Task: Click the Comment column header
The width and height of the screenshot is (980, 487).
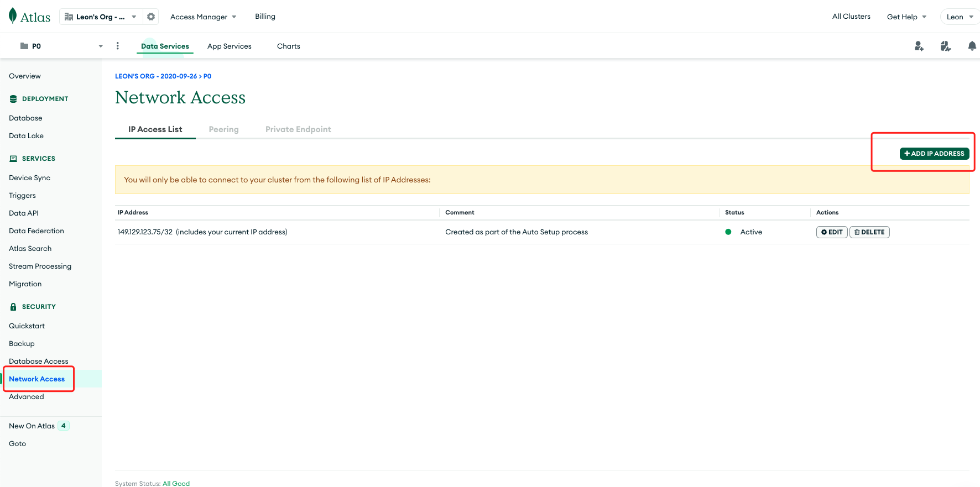Action: pyautogui.click(x=460, y=212)
